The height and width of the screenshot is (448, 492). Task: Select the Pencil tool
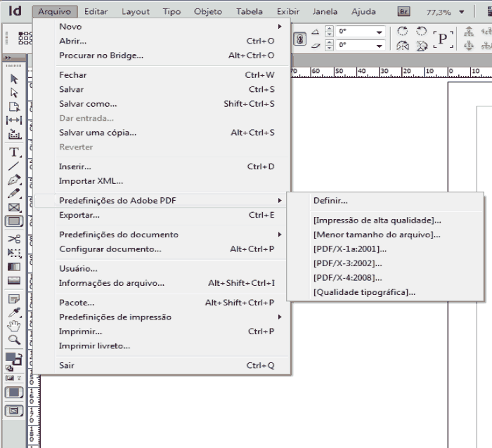pyautogui.click(x=14, y=193)
